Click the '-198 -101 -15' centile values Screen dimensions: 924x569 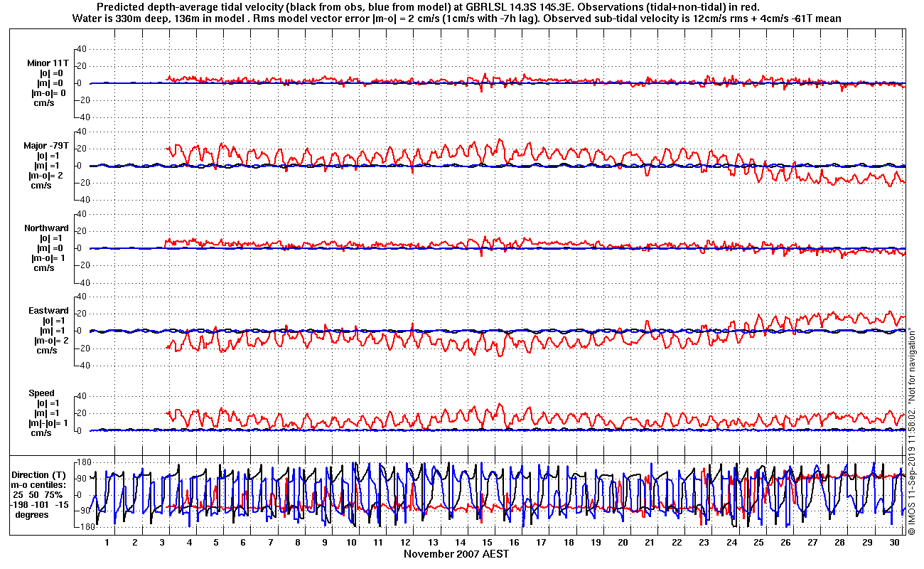point(40,505)
